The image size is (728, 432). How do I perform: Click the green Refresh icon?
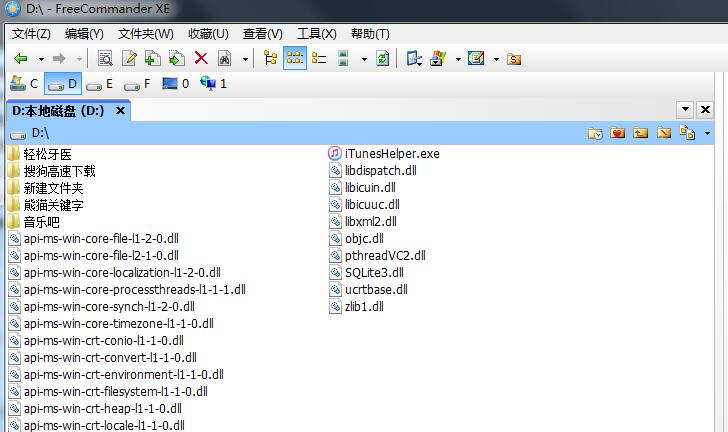pos(383,59)
